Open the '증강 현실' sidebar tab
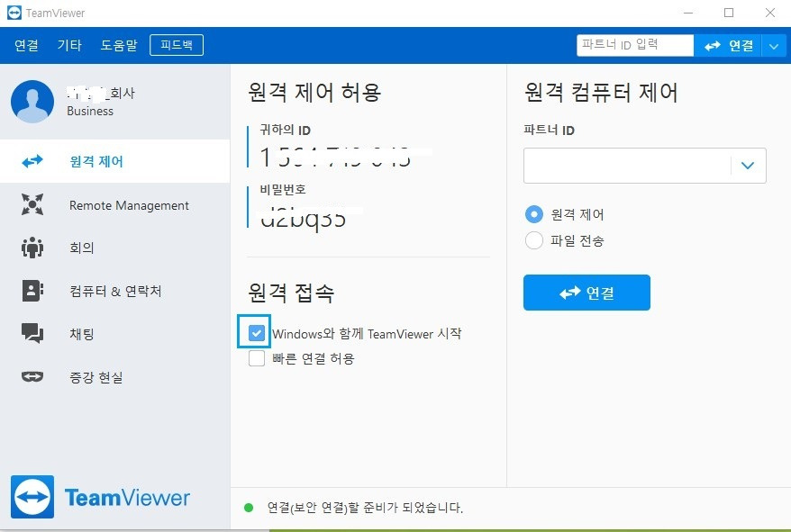Viewport: 791px width, 532px height. pos(115,377)
